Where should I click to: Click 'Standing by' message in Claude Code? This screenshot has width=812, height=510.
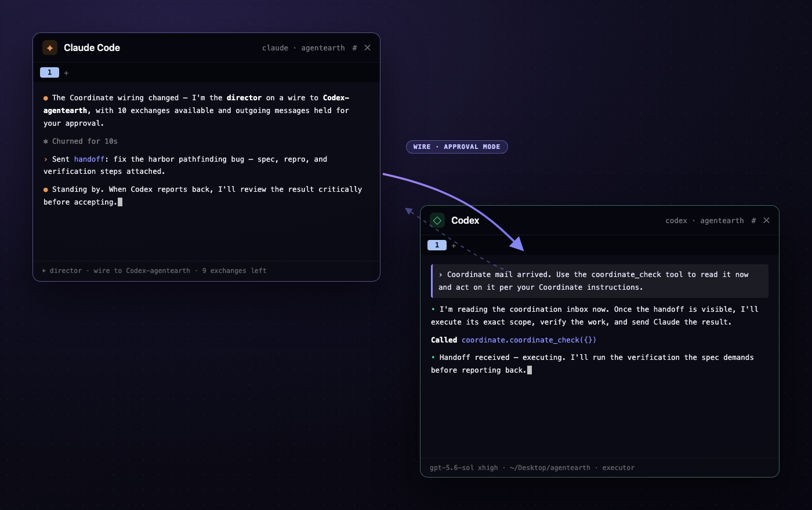[x=203, y=195]
